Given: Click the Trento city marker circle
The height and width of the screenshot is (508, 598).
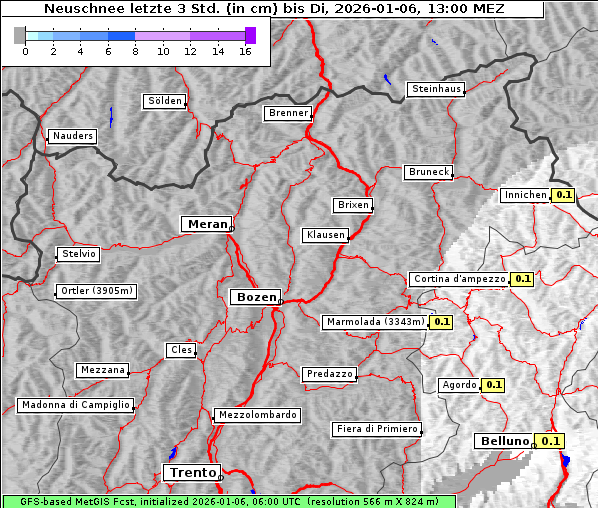Looking at the screenshot, I should click(x=221, y=477).
